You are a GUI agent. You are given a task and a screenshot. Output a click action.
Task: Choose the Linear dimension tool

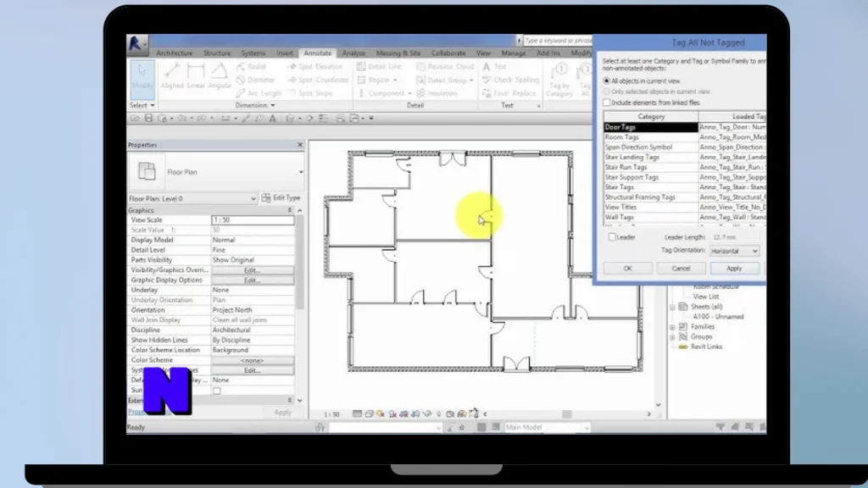click(196, 76)
